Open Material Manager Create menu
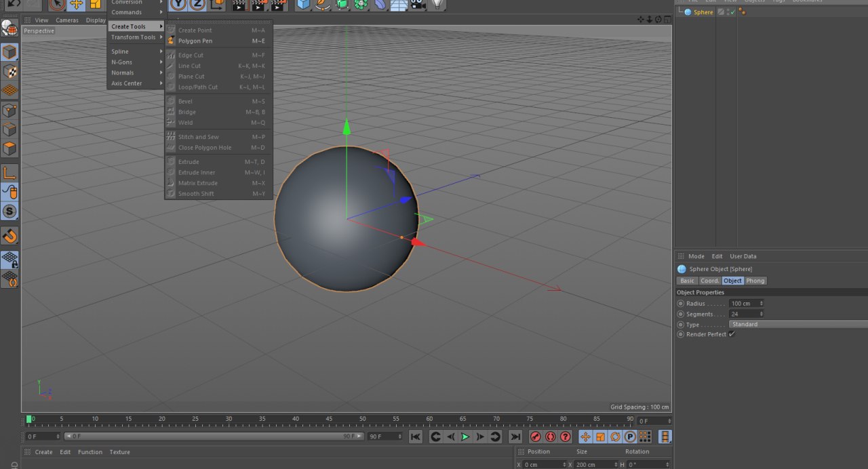 pos(43,452)
